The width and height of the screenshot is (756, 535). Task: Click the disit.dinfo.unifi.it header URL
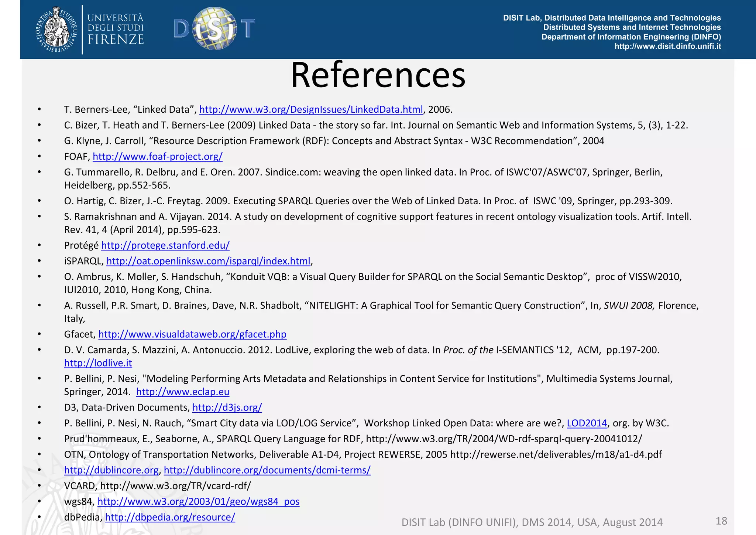(667, 47)
